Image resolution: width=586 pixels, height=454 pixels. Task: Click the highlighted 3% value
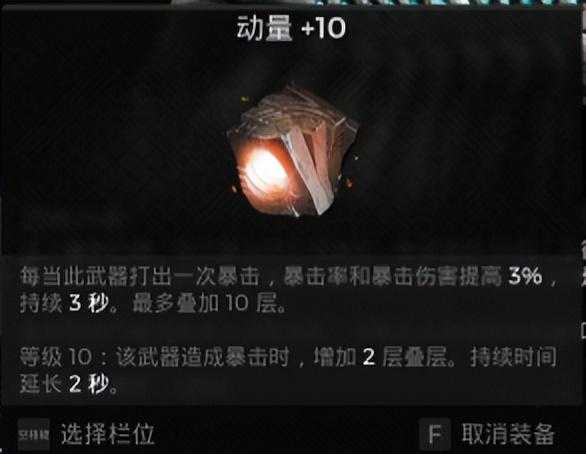click(x=525, y=276)
